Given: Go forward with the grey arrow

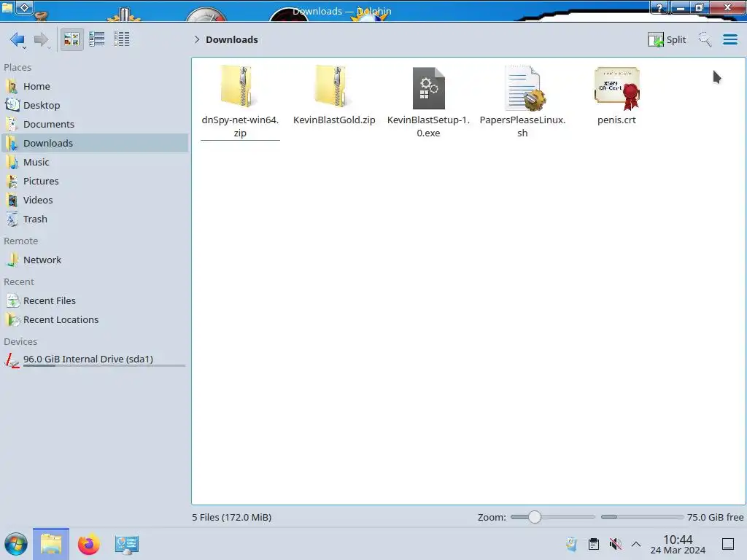Looking at the screenshot, I should pos(41,39).
